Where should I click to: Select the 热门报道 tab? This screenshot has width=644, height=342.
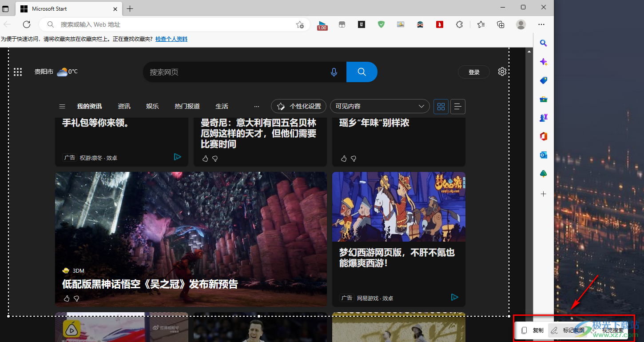187,106
